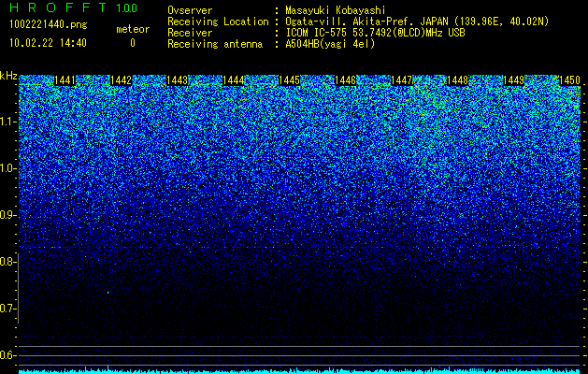
Task: Click the 1448 time marker
Action: pyautogui.click(x=458, y=80)
